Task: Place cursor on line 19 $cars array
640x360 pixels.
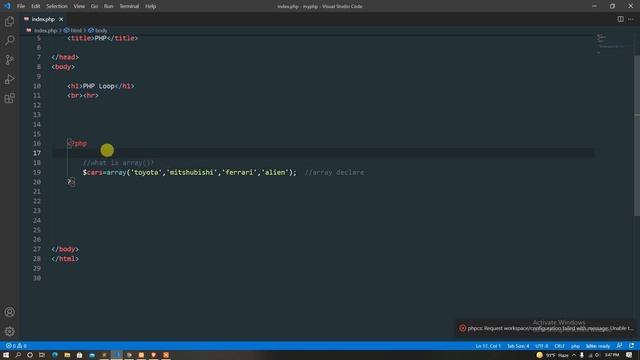Action: tap(190, 173)
